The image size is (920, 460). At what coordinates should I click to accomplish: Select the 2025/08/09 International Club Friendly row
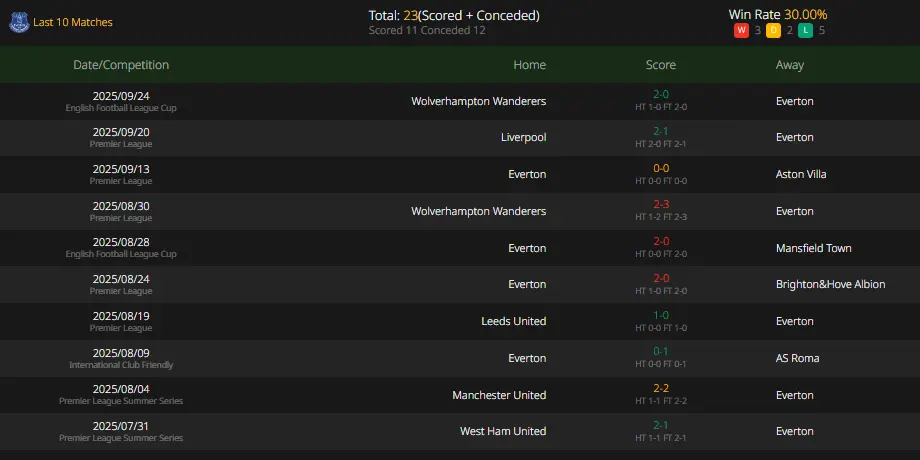(460, 358)
